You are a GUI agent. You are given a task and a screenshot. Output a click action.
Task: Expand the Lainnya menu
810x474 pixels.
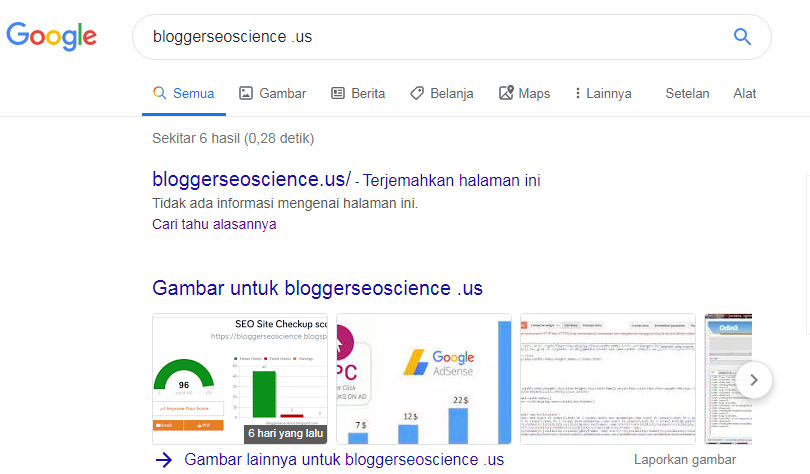[x=603, y=93]
